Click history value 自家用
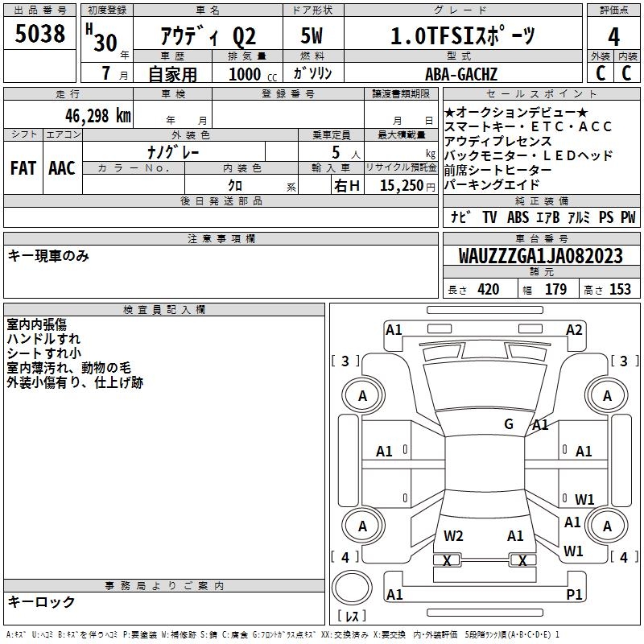 click(x=172, y=74)
